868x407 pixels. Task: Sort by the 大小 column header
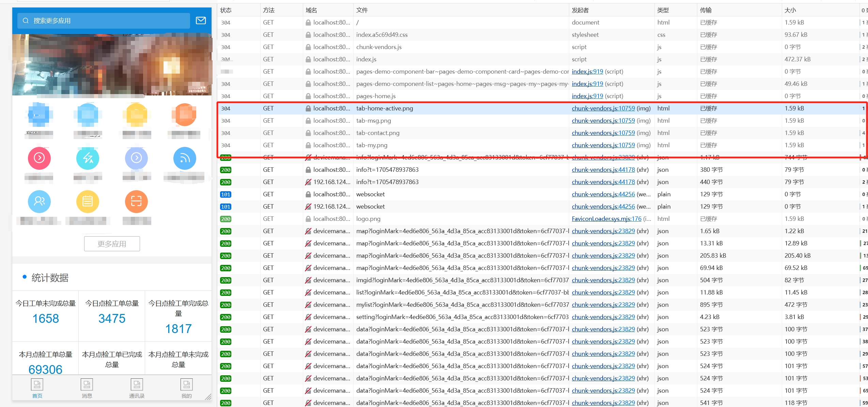tap(790, 10)
